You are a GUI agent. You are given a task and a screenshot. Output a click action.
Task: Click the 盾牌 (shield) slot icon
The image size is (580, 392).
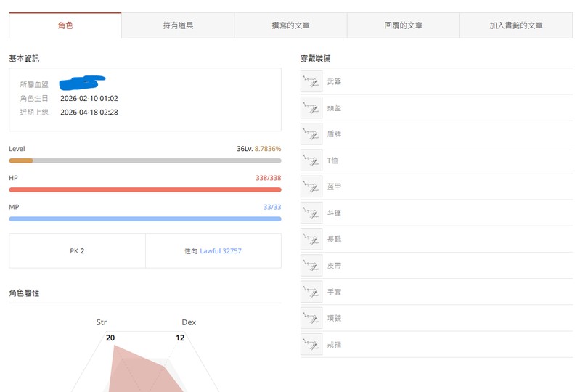point(311,134)
